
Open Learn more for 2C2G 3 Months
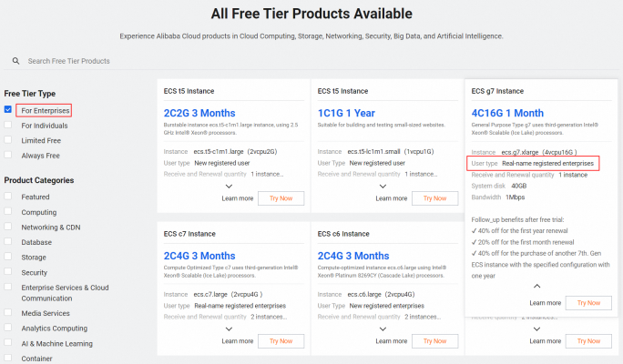point(237,198)
